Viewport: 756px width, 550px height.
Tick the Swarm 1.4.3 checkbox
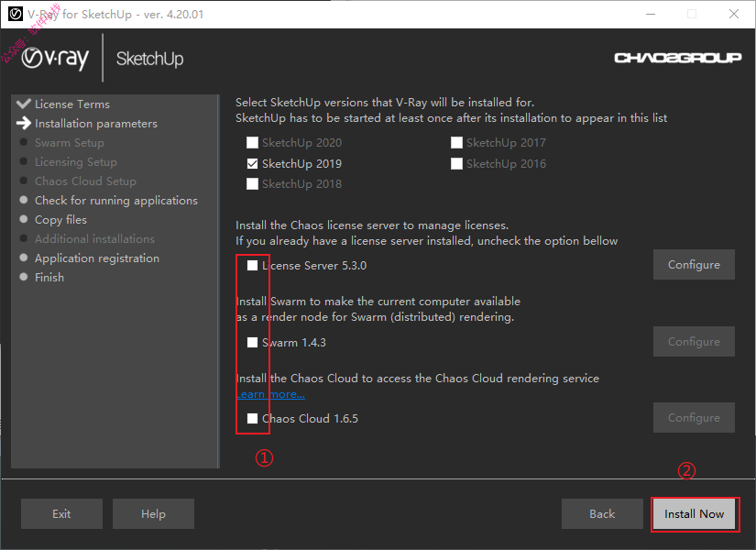[x=252, y=343]
